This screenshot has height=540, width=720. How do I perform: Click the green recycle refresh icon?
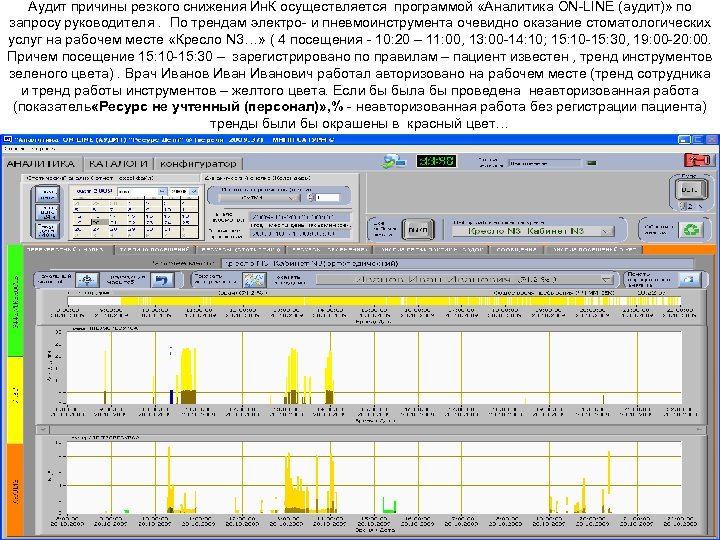[691, 229]
